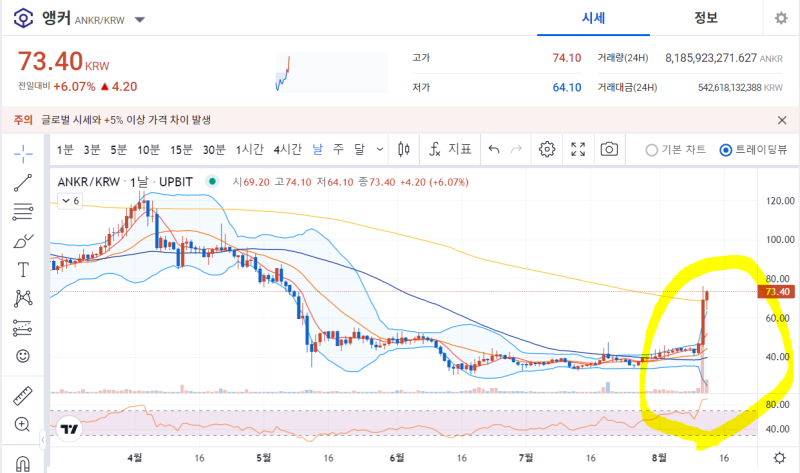This screenshot has height=473, width=800.
Task: Set interval to 30분
Action: pyautogui.click(x=214, y=150)
